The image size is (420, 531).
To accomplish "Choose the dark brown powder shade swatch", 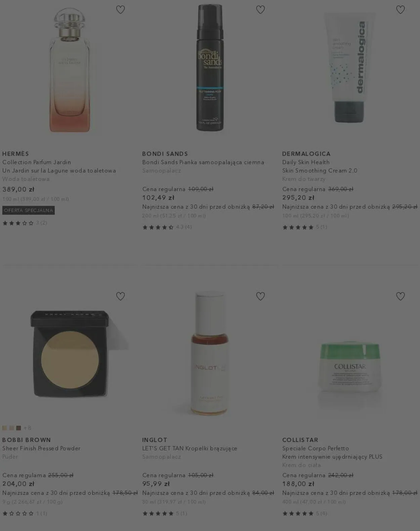I will [18, 428].
